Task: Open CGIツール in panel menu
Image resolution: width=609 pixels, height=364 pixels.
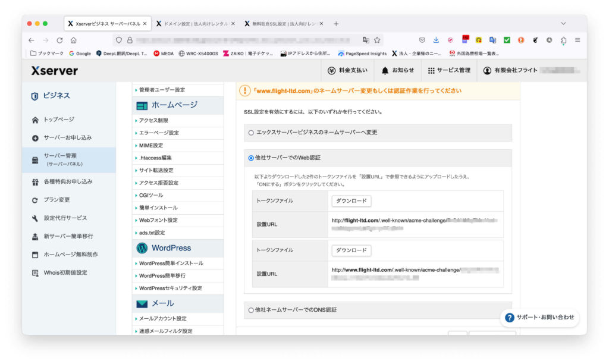Action: point(178,195)
